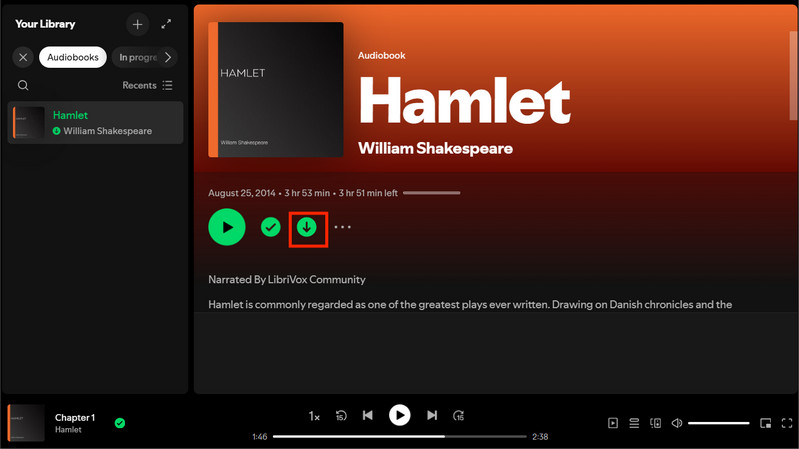799x449 pixels.
Task: Skip to the previous chapter
Action: (367, 415)
